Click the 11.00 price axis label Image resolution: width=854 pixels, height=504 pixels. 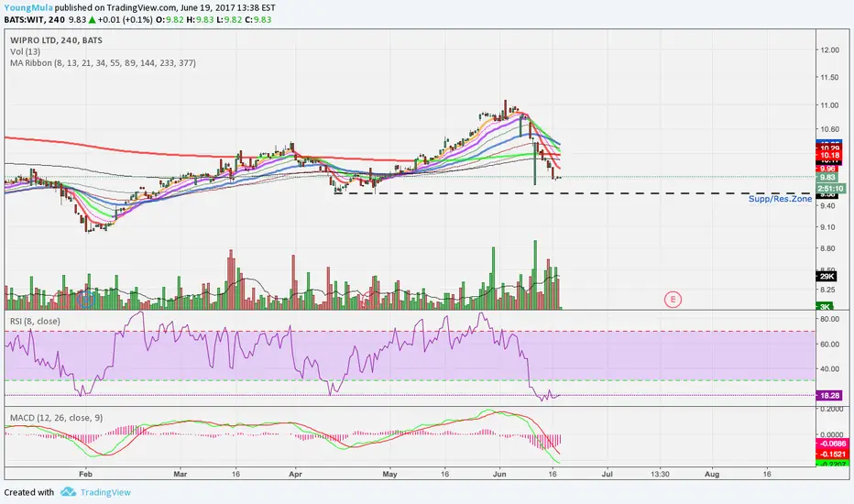click(x=830, y=105)
